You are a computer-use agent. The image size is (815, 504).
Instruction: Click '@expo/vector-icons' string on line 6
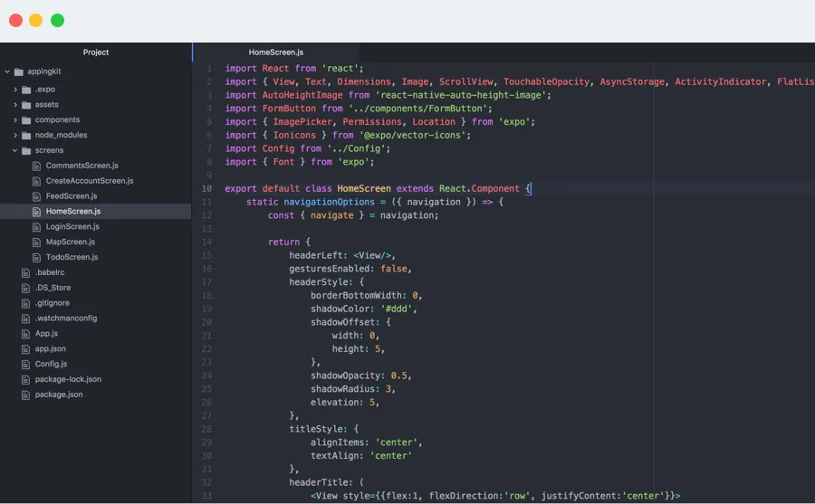click(412, 135)
